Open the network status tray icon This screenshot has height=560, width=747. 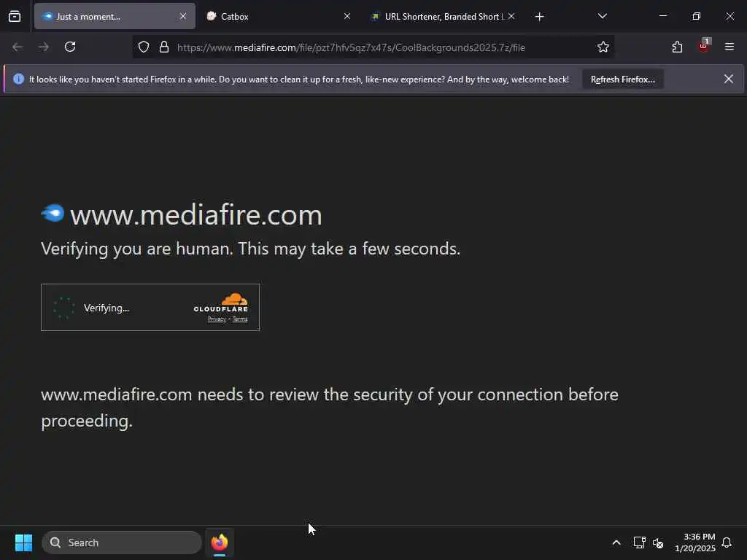point(639,542)
